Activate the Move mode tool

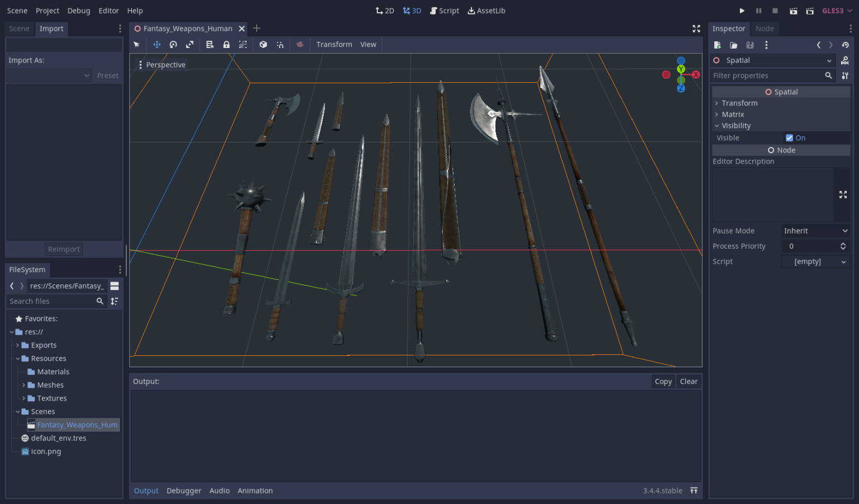pos(157,44)
